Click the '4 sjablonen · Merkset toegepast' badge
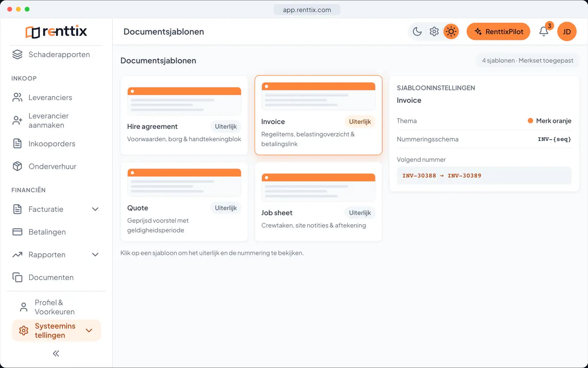 [528, 61]
